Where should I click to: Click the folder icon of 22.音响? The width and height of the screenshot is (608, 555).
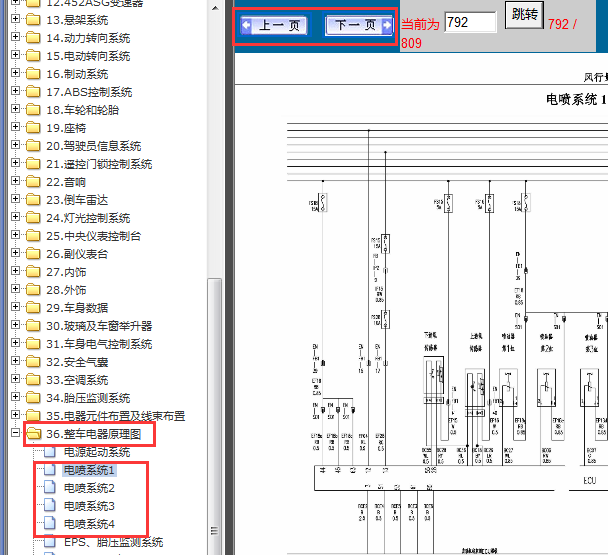[x=33, y=182]
